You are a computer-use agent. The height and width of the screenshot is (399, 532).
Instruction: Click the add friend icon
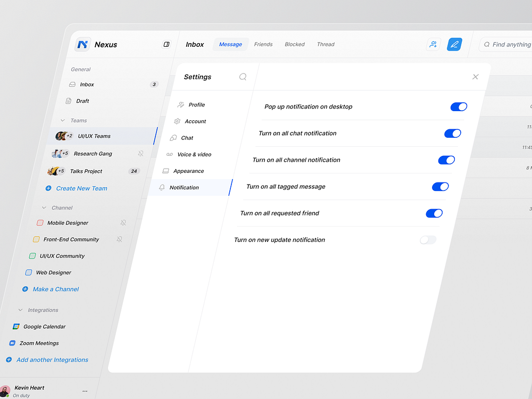tap(433, 44)
